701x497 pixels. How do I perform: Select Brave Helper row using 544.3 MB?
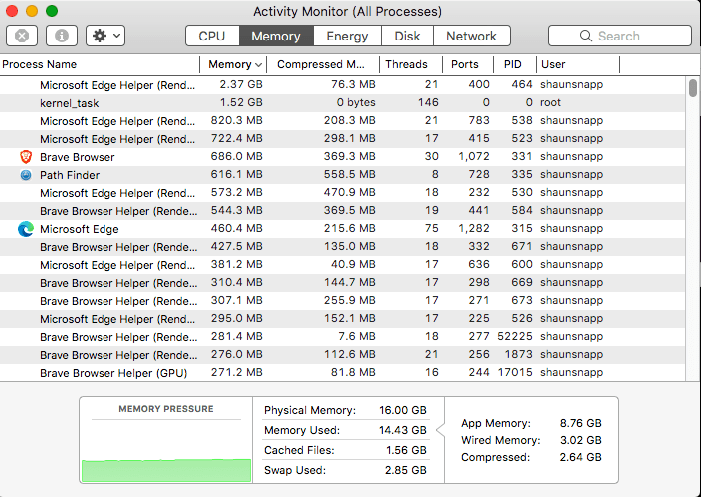342,211
